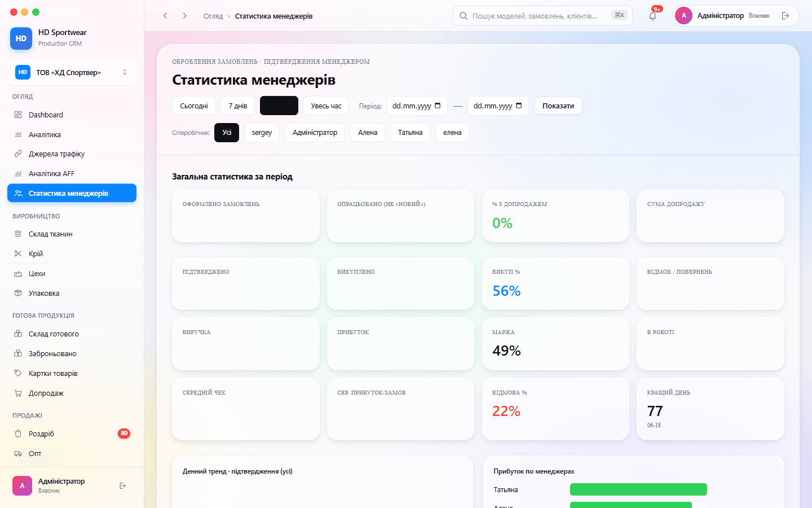
Task: Filter by employee елена
Action: tap(452, 133)
